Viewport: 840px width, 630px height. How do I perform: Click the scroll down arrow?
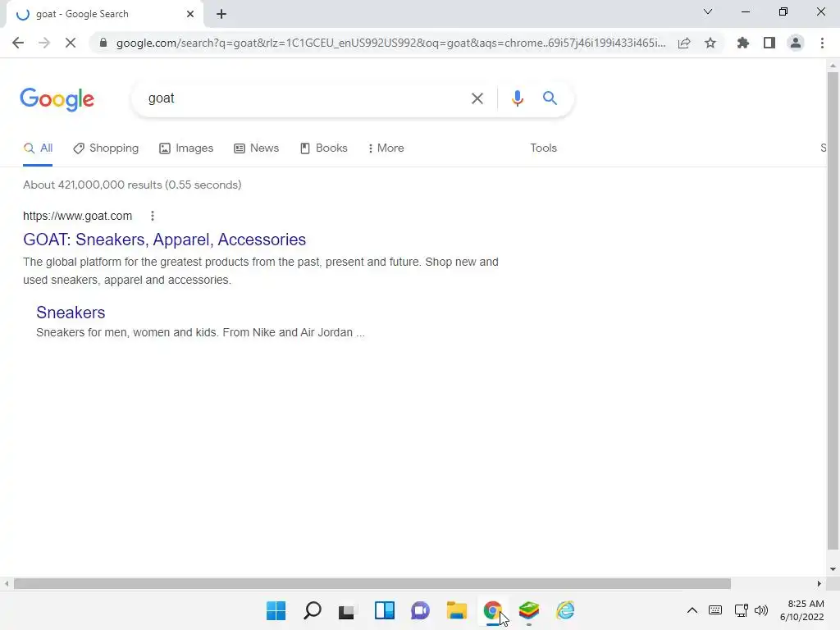tap(833, 569)
